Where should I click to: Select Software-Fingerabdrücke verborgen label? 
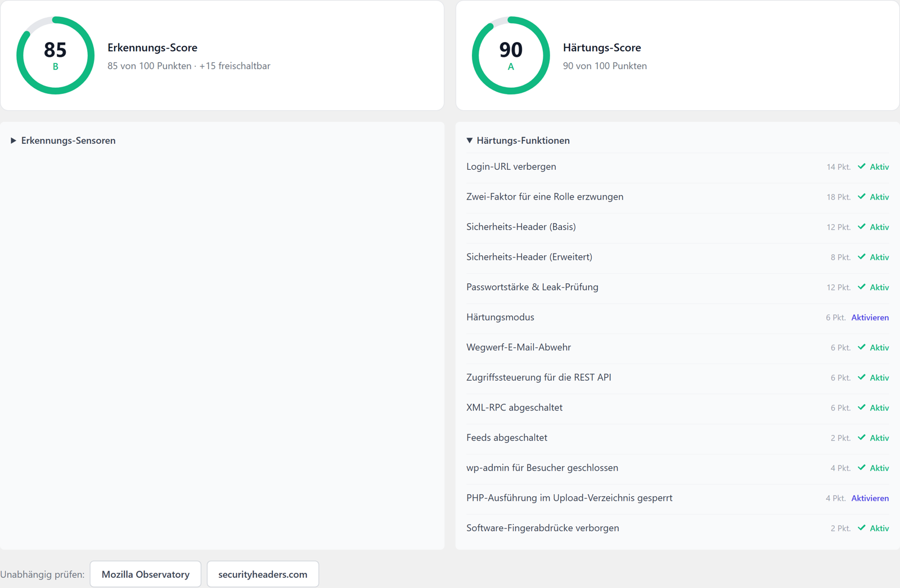click(x=543, y=528)
